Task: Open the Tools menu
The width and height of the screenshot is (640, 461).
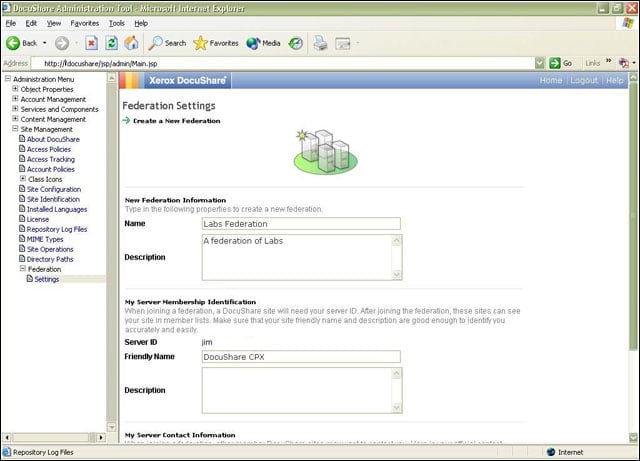Action: (x=117, y=23)
